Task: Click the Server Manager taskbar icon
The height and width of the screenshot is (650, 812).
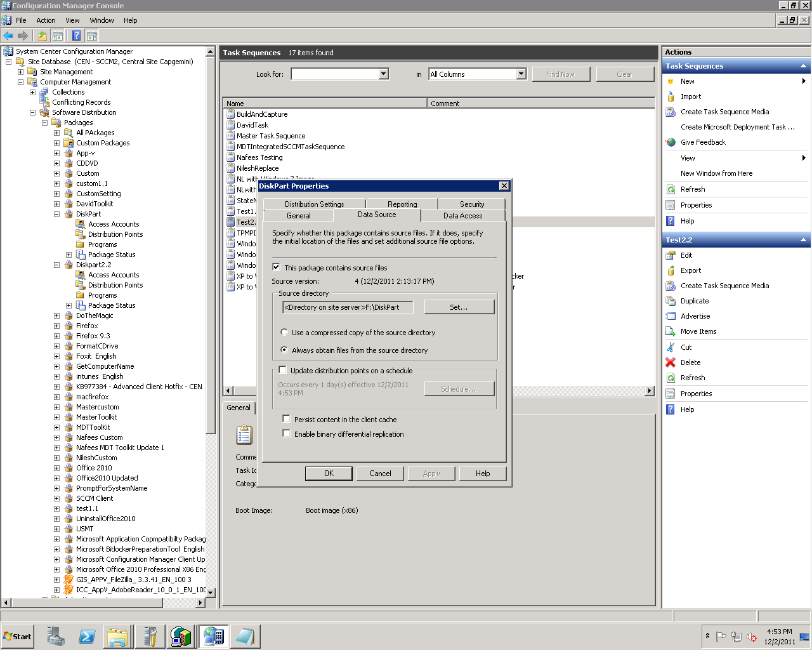Action: point(56,636)
